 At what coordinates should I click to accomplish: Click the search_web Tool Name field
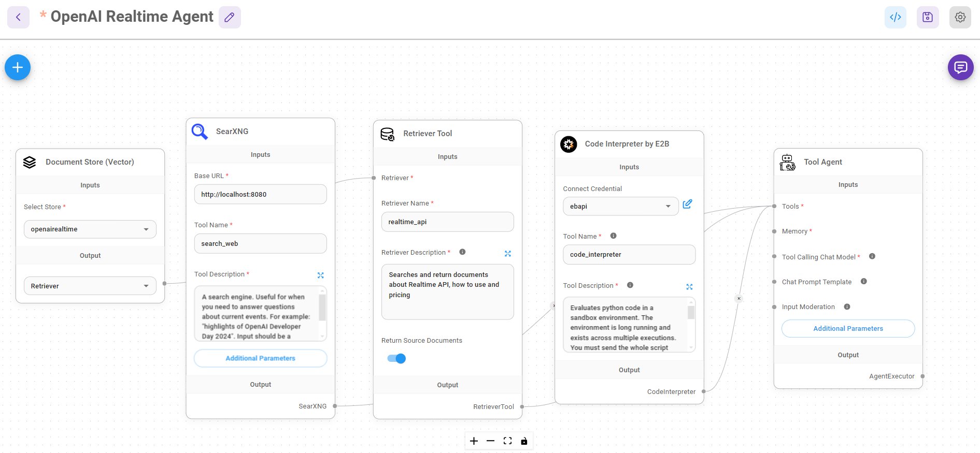point(261,243)
